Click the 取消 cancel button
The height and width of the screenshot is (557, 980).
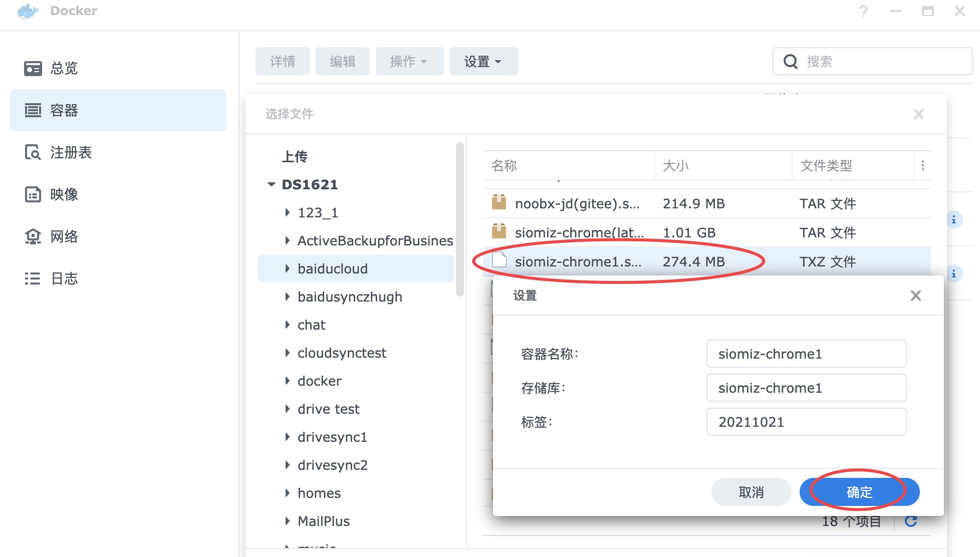pyautogui.click(x=751, y=492)
